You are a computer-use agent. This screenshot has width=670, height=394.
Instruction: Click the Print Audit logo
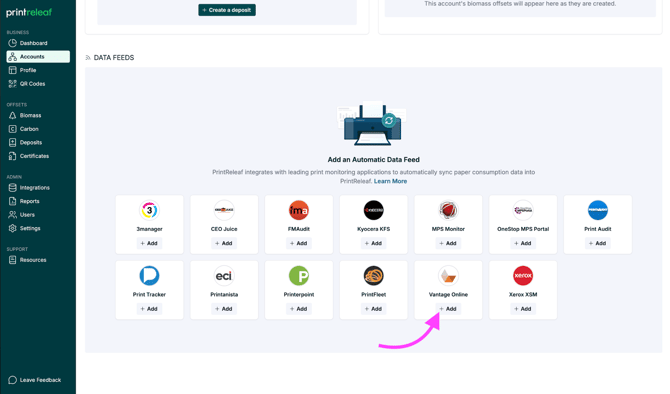click(x=598, y=210)
